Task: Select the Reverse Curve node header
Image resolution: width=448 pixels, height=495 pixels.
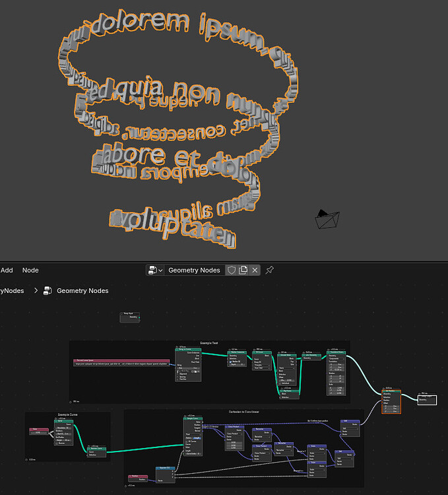Action: pyautogui.click(x=96, y=449)
